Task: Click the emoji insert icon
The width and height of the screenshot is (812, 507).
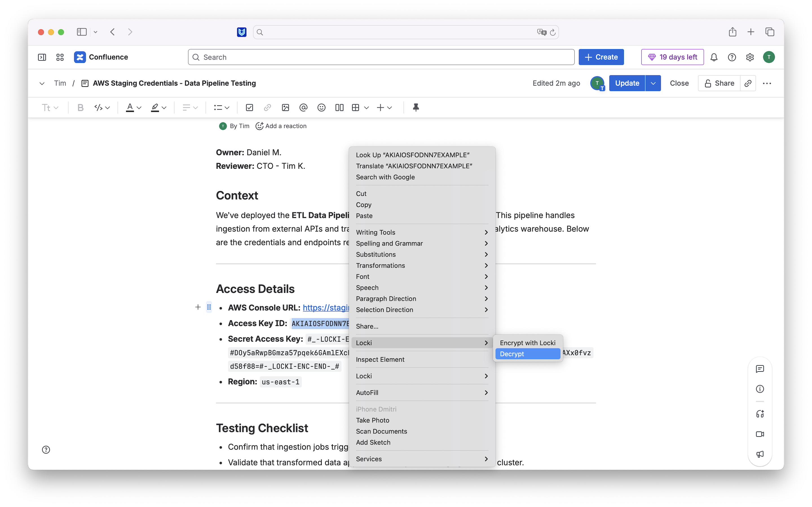Action: [321, 108]
